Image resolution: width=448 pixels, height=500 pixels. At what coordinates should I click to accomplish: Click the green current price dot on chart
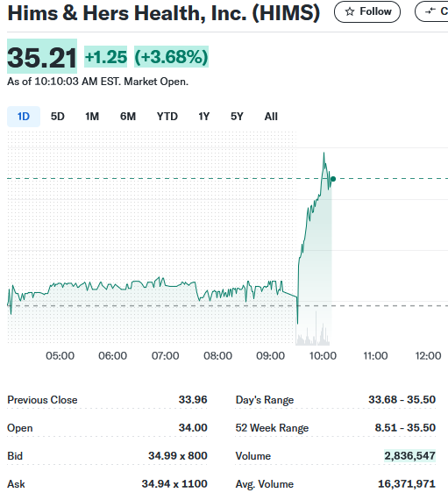[333, 179]
